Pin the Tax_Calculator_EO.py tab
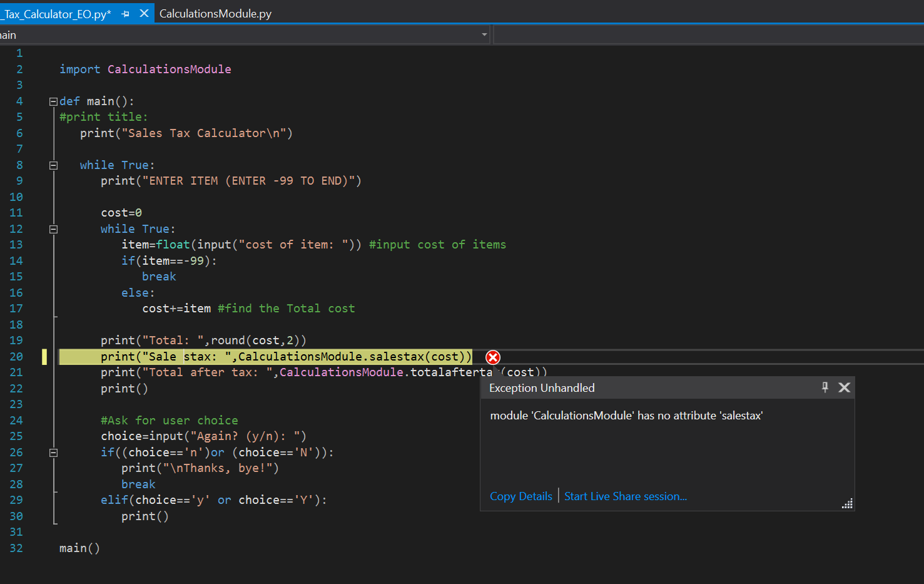Screen dimensions: 924x584 [126, 13]
